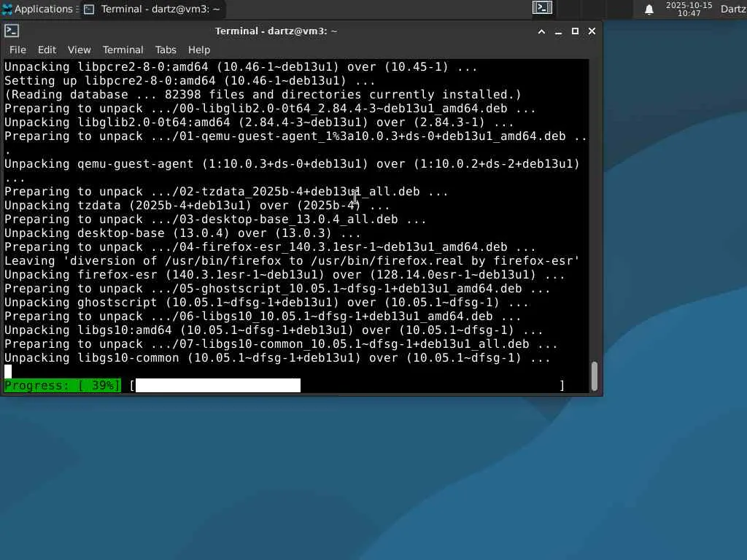The image size is (747, 560).
Task: Click the roll-up window arrow button
Action: 541,31
